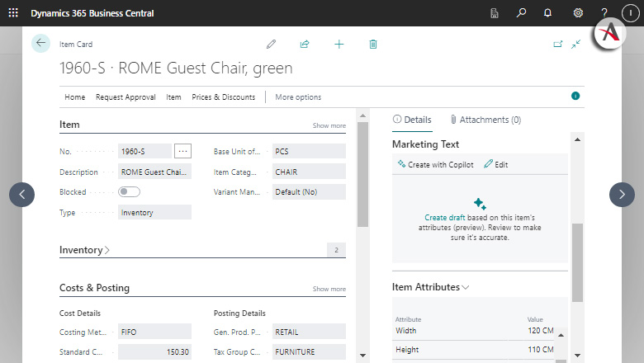This screenshot has width=644, height=363.
Task: Open the Tax Group Code FURNITURE field
Action: click(309, 352)
